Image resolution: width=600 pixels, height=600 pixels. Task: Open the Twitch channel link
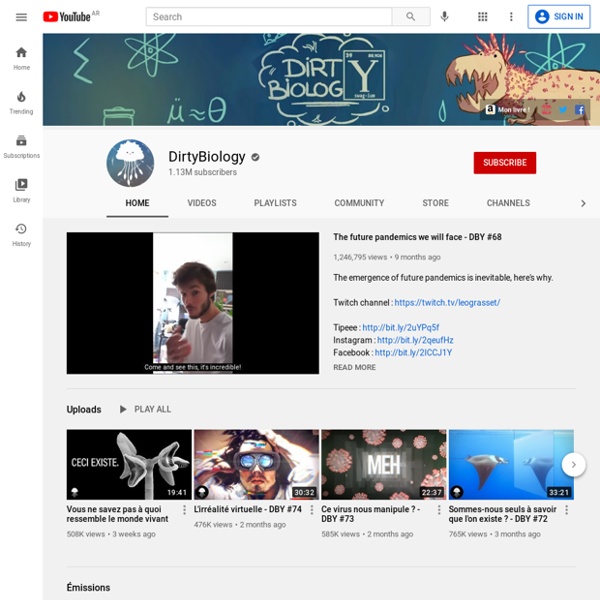click(x=447, y=303)
